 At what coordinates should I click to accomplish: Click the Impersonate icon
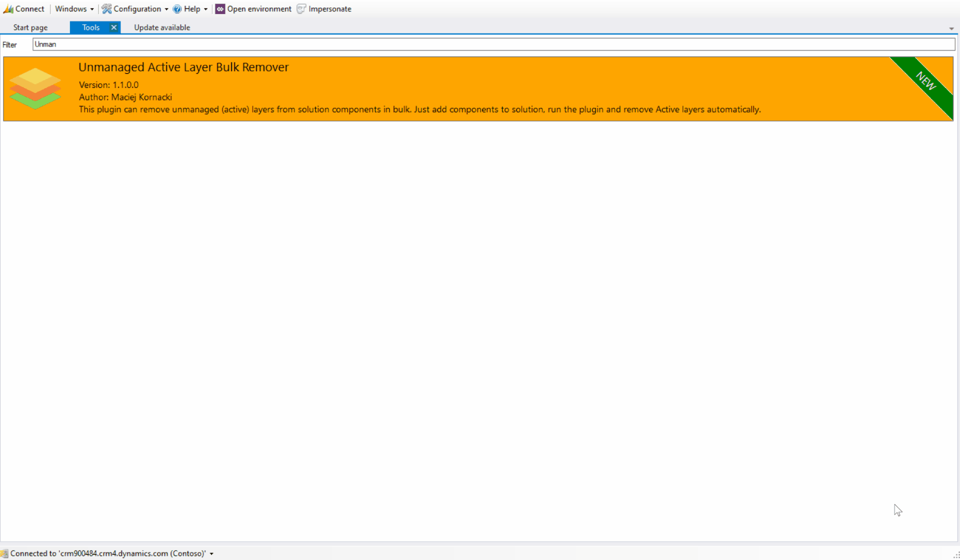301,9
